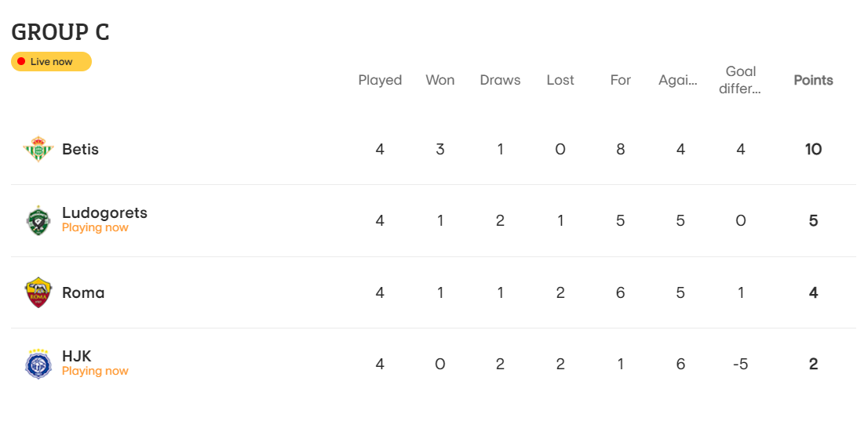Click the Draws column header
The height and width of the screenshot is (421, 868).
[x=500, y=80]
